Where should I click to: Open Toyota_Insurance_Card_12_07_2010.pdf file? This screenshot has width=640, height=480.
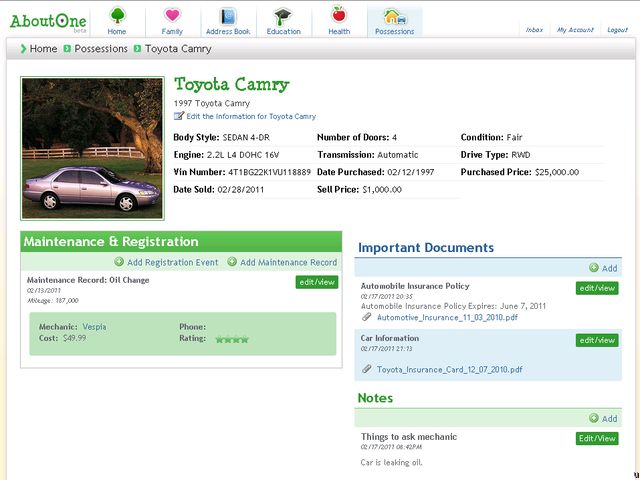point(449,369)
